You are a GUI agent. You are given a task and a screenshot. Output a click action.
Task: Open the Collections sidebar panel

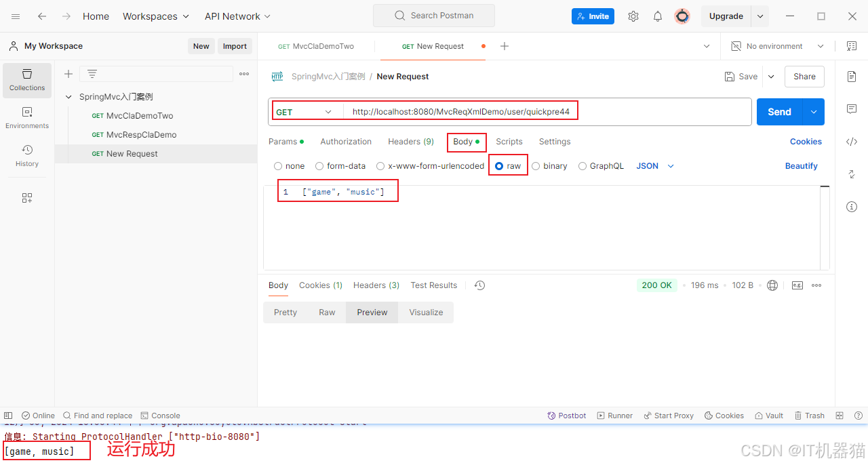[27, 79]
